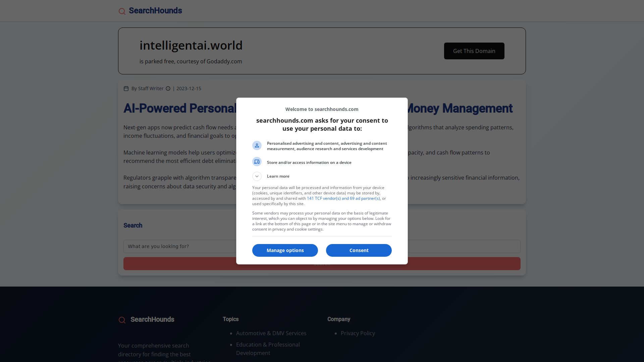Click the Consent button in the dialog
The image size is (644, 362).
click(359, 250)
